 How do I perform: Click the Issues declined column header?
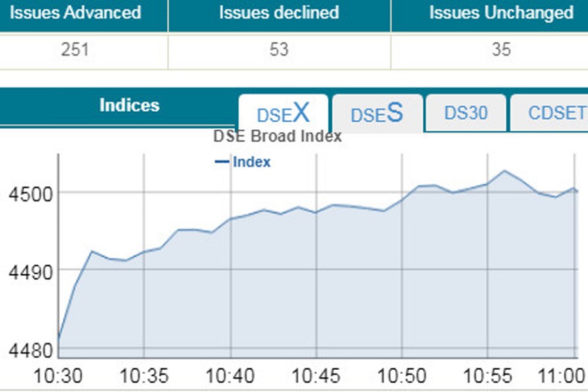click(279, 12)
